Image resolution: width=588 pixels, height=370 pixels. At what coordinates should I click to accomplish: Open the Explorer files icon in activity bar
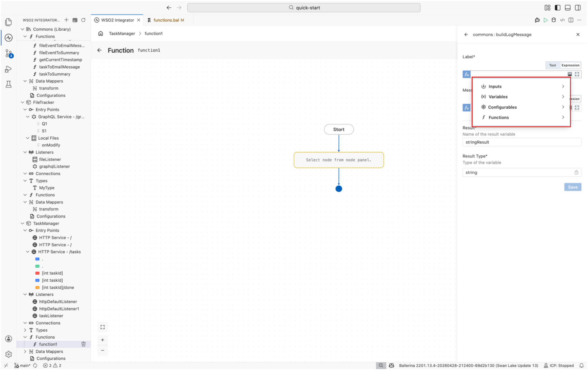coord(9,22)
